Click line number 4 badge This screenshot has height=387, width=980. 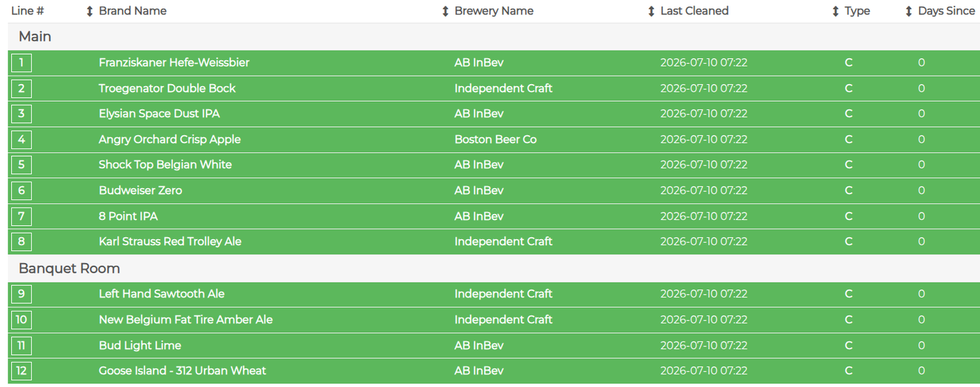point(21,140)
